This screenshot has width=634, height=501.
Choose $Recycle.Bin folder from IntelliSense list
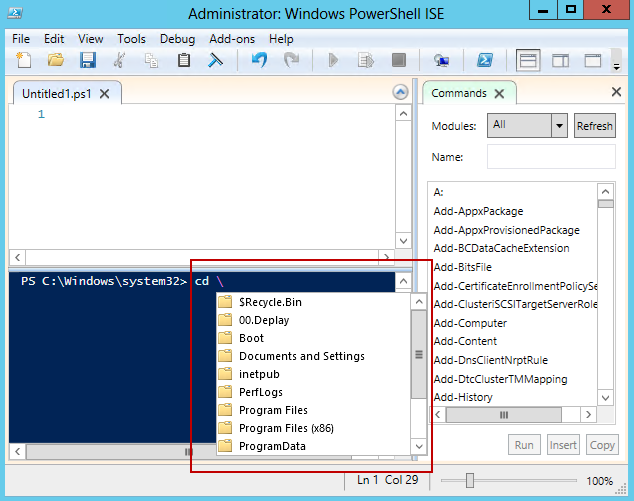pos(313,302)
